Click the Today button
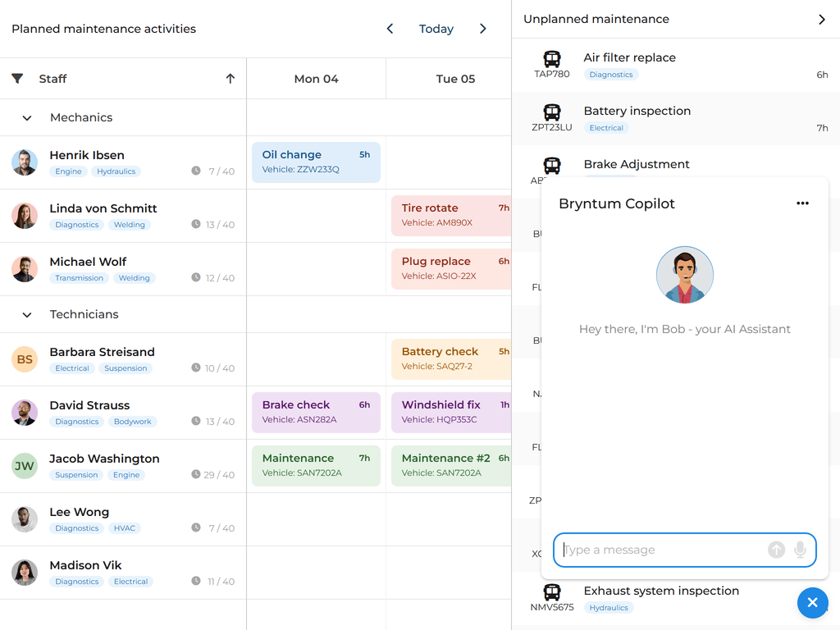Screen dimensions: 840x630 [x=436, y=29]
